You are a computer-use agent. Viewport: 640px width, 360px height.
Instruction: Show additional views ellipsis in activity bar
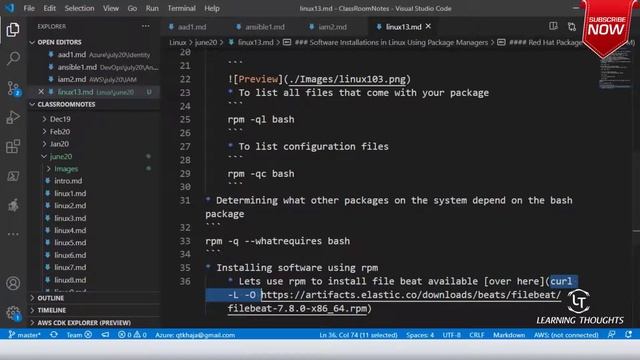point(13,234)
